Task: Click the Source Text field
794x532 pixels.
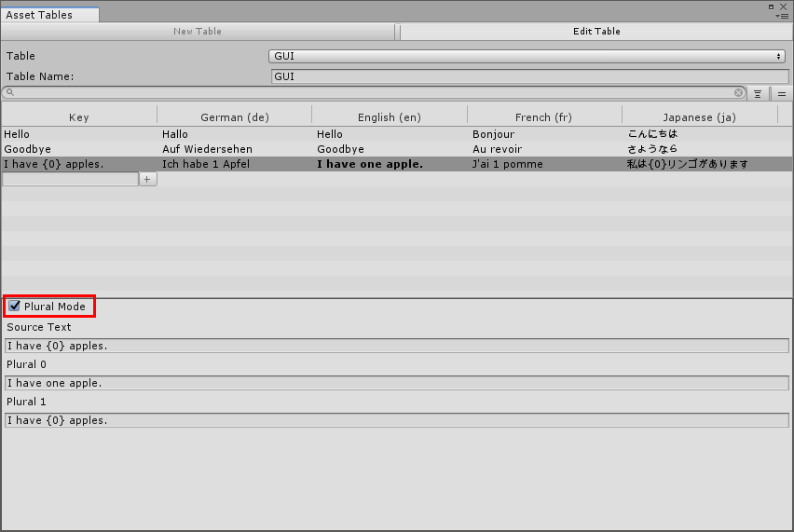Action: (397, 346)
